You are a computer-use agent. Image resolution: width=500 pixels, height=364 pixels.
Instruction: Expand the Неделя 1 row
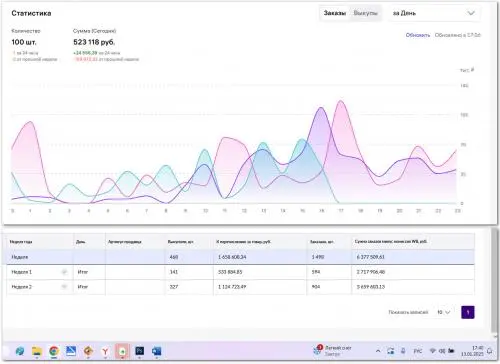(x=64, y=272)
